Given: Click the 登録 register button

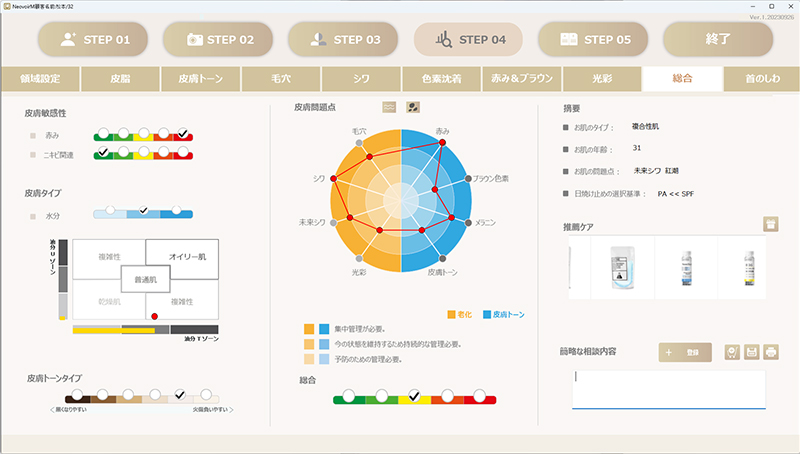Looking at the screenshot, I should coord(686,352).
